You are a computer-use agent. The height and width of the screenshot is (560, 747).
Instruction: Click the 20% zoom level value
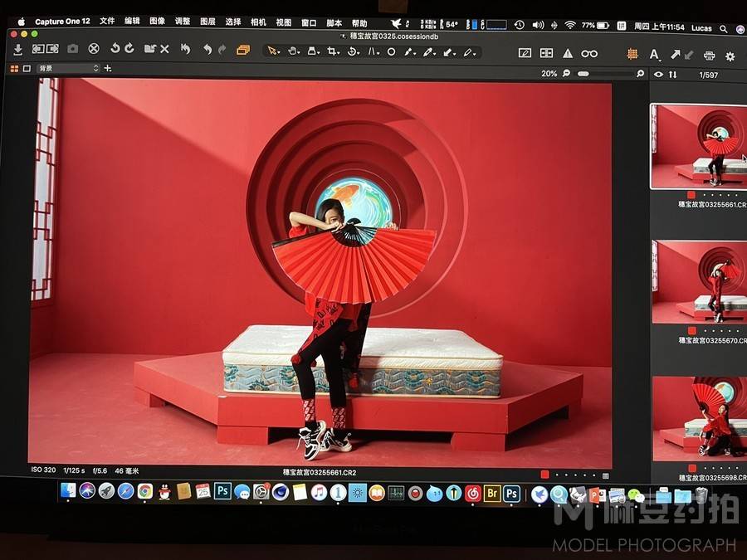tap(549, 73)
